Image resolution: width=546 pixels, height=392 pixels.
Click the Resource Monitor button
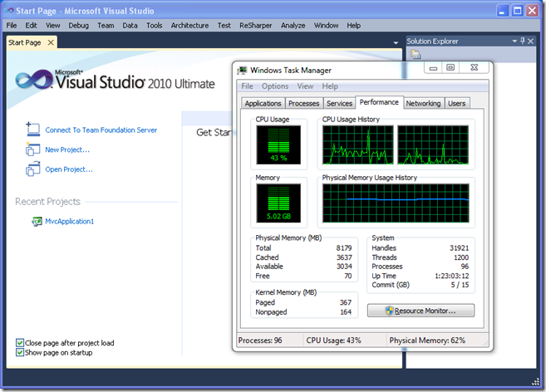421,311
